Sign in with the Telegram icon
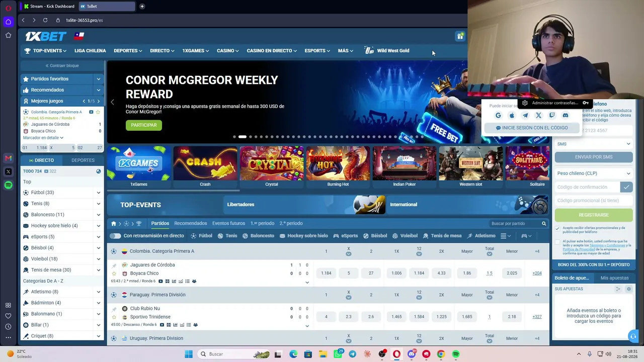This screenshot has height=362, width=644. (x=525, y=115)
